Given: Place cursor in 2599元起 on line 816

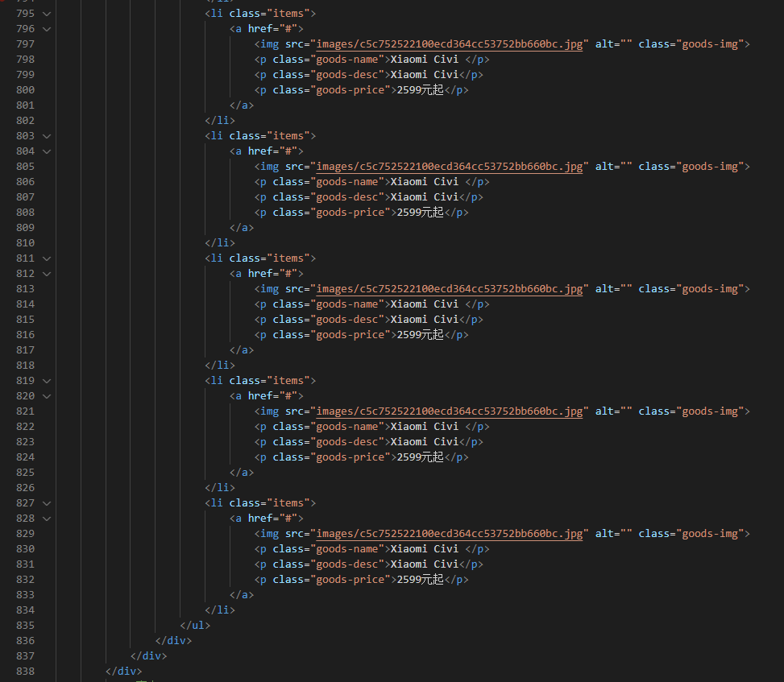Looking at the screenshot, I should coord(420,335).
